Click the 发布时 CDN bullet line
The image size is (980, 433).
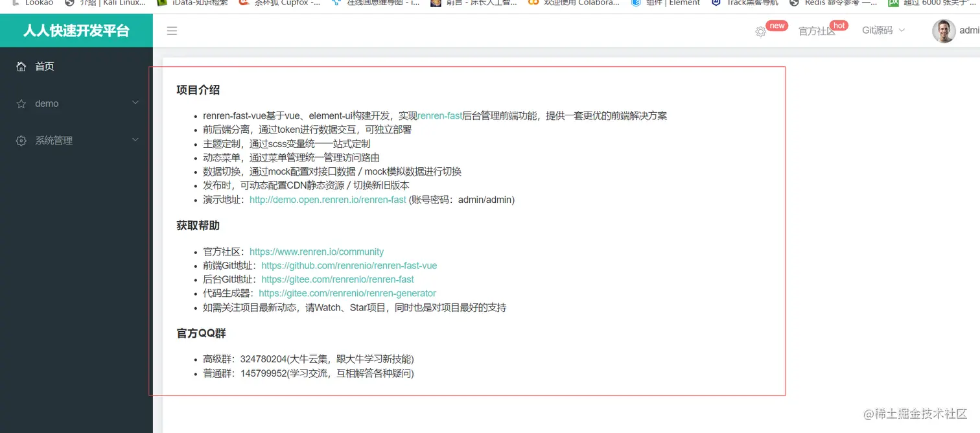click(x=306, y=185)
